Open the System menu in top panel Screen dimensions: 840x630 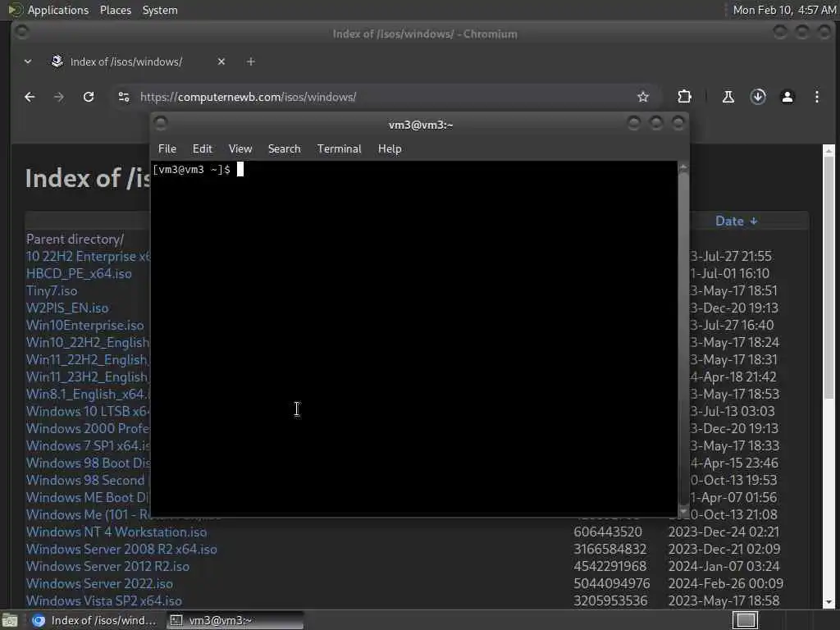(160, 10)
